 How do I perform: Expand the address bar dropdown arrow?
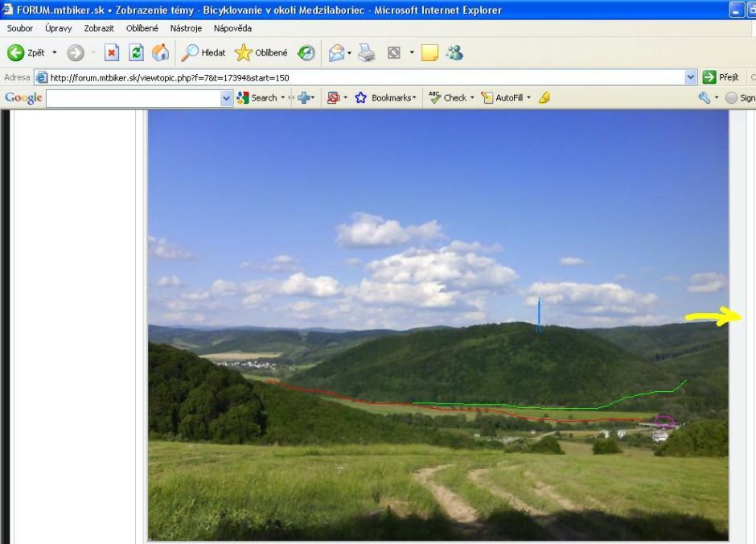690,77
